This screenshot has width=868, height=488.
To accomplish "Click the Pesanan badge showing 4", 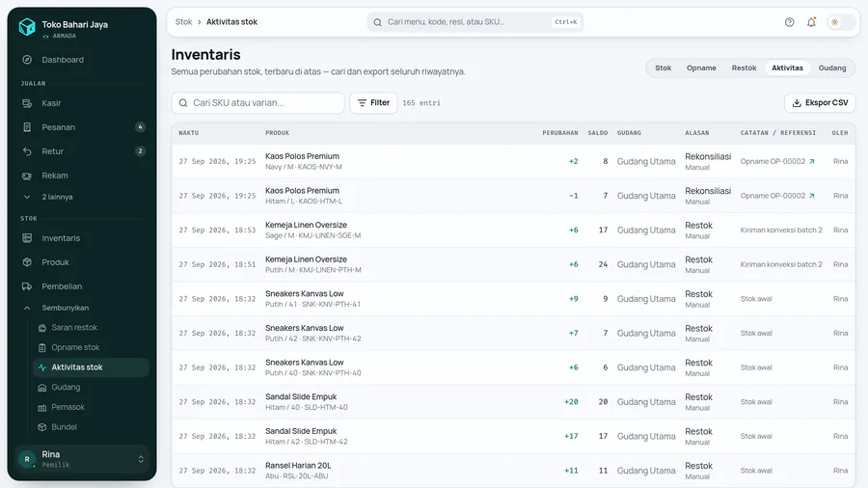I will pyautogui.click(x=140, y=127).
